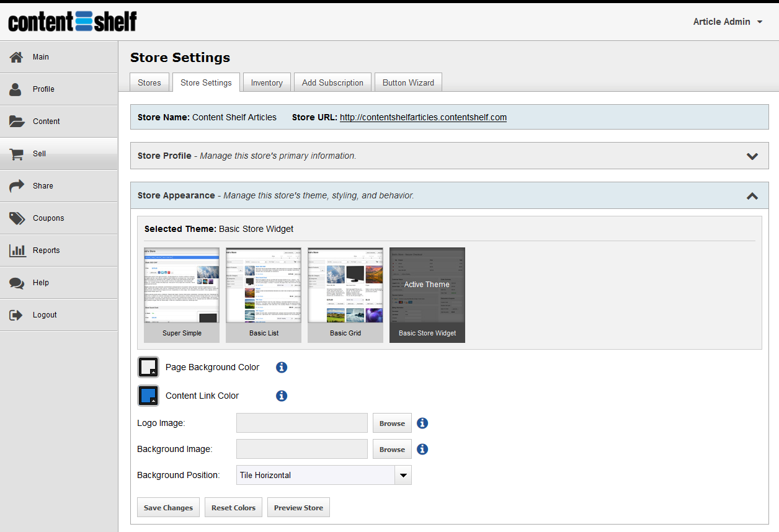Click the Sell shopping cart icon
Image resolution: width=779 pixels, height=532 pixels.
tap(16, 154)
